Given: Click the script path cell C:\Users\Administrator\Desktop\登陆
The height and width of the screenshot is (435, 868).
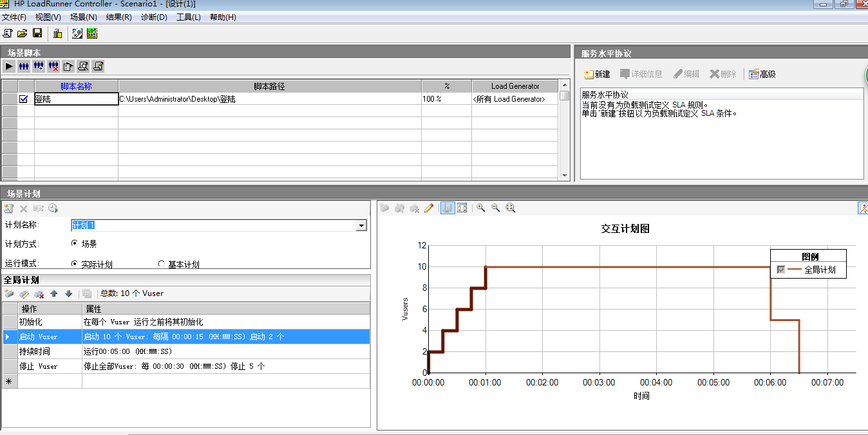Looking at the screenshot, I should tap(270, 99).
